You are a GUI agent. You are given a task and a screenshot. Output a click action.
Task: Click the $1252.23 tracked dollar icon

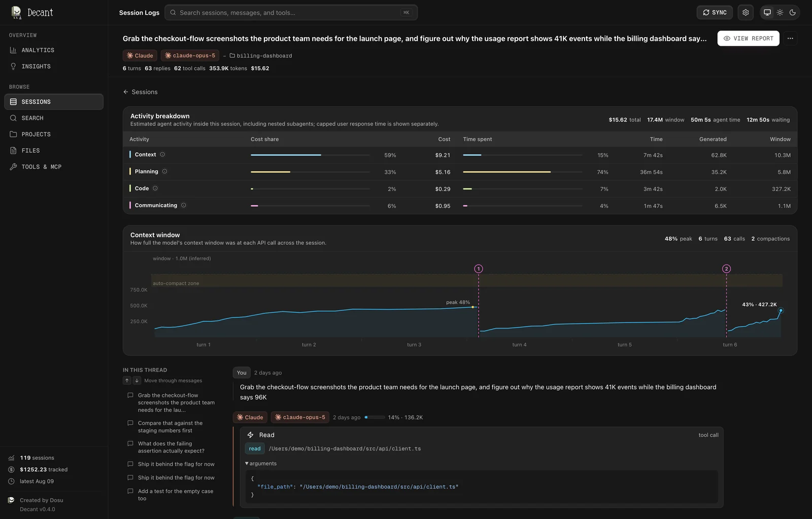[11, 470]
